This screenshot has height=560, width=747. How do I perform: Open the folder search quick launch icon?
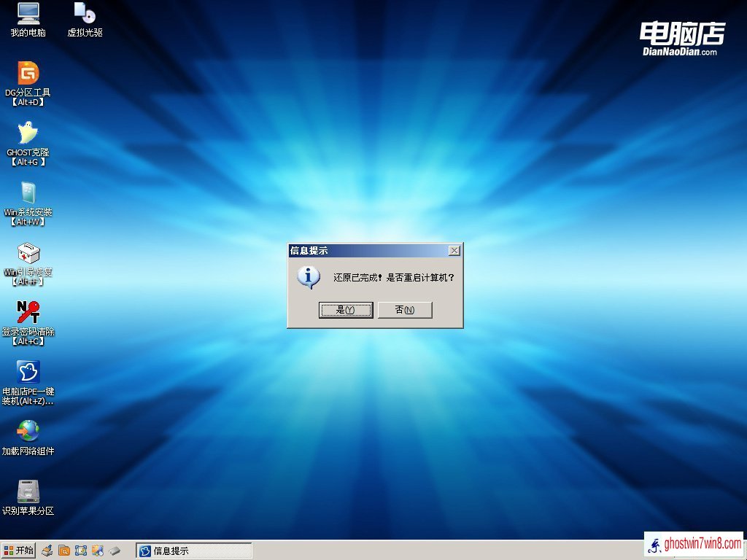point(64,551)
